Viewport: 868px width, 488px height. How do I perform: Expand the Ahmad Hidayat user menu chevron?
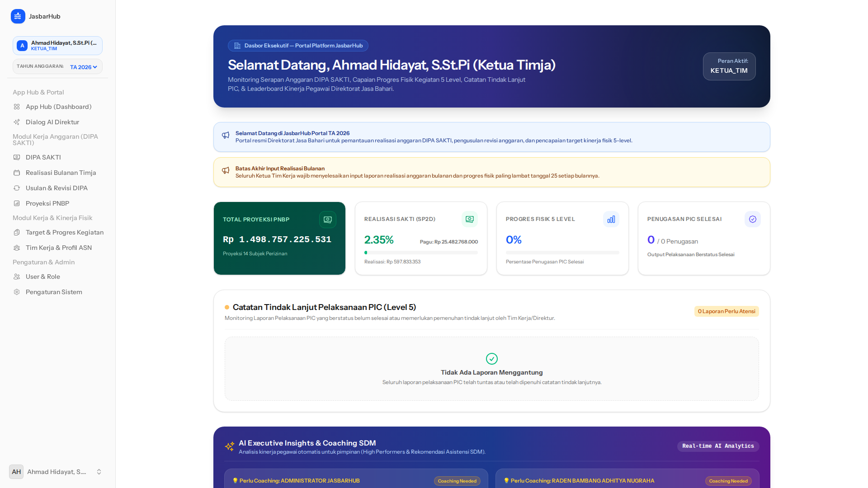click(99, 472)
